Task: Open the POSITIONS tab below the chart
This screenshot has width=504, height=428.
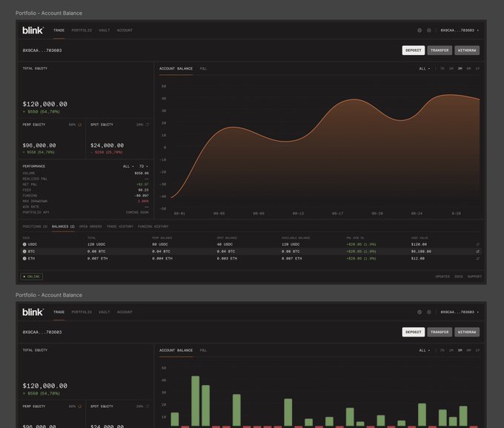Action: tap(35, 226)
